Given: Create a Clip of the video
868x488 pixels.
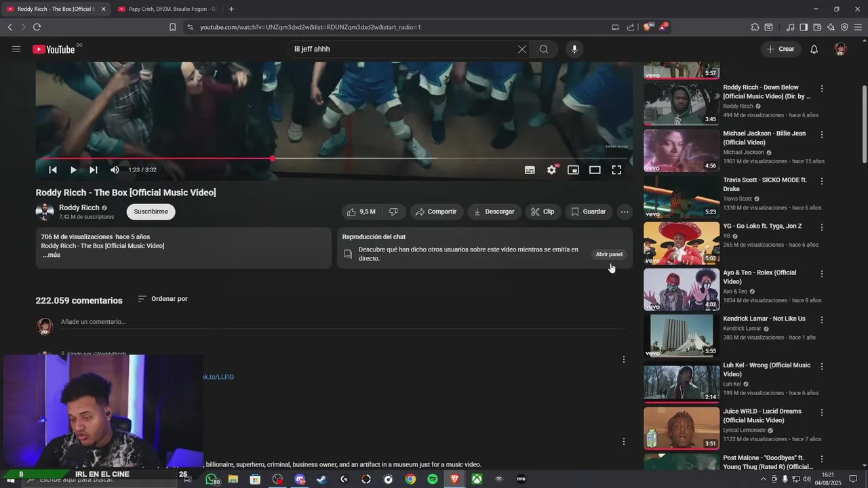Looking at the screenshot, I should pos(542,211).
